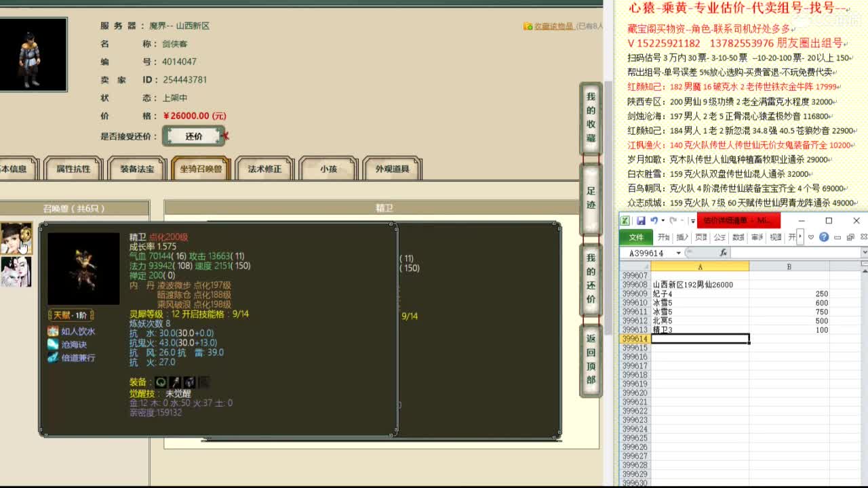868x488 pixels.
Task: Expand the Excel formula bar
Action: 863,253
